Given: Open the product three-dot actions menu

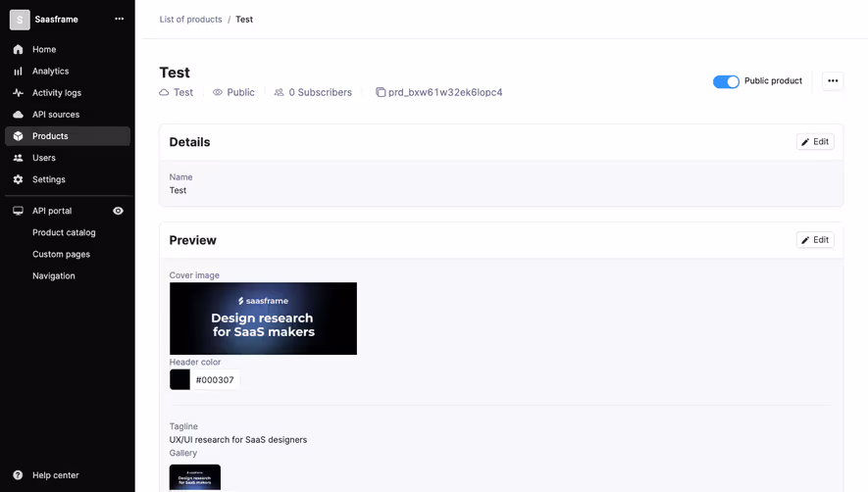Looking at the screenshot, I should click(x=833, y=80).
